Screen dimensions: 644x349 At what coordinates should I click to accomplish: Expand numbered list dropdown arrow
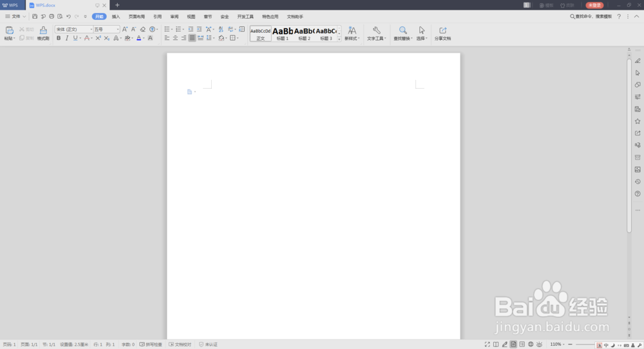coord(183,30)
